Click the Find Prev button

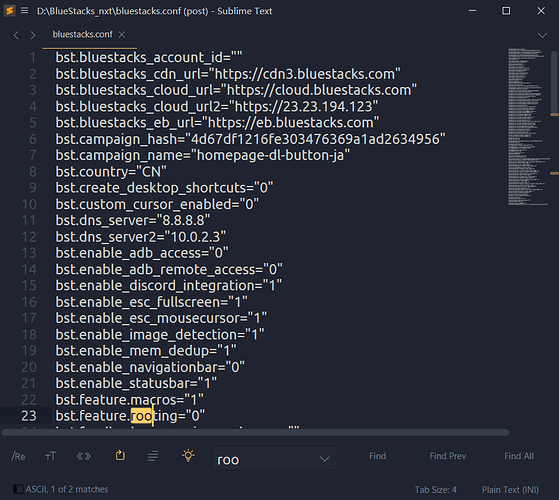(448, 456)
